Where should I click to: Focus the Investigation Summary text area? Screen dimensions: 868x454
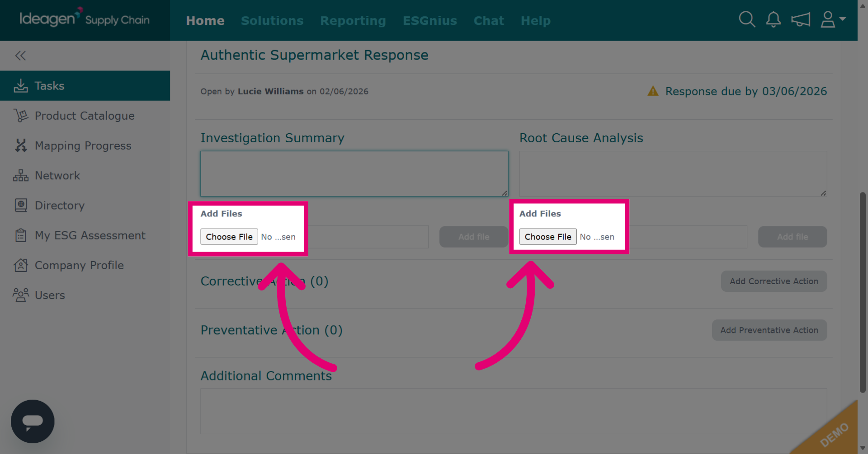pos(354,174)
